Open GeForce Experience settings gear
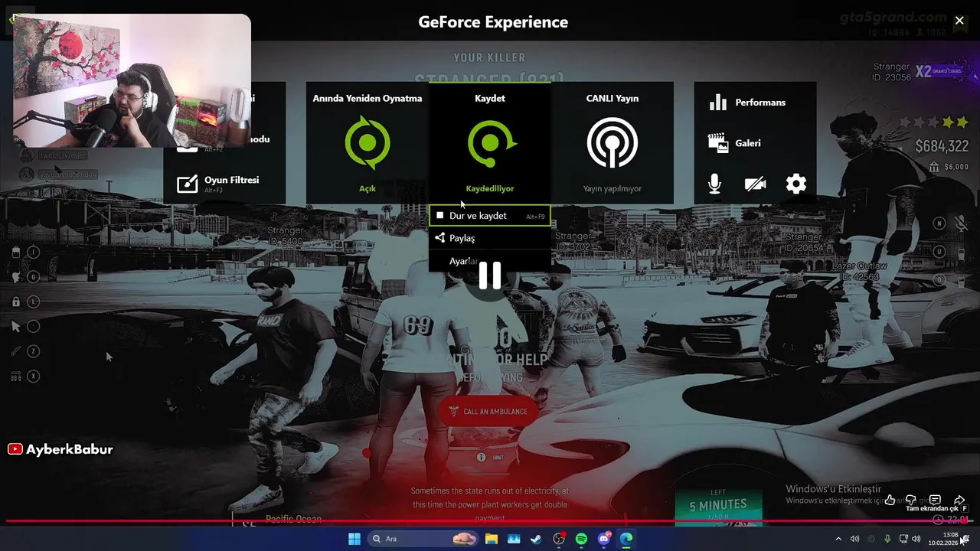The width and height of the screenshot is (980, 551). 796,184
